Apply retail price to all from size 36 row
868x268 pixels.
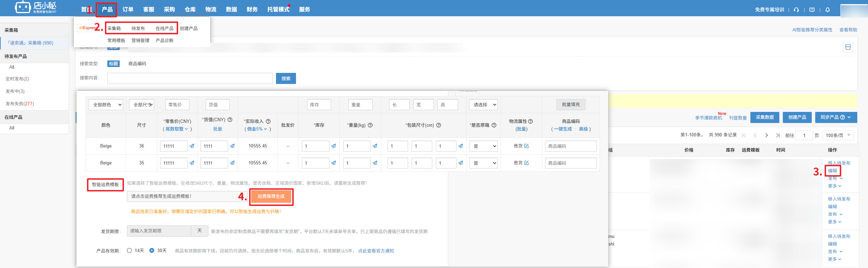tap(192, 146)
